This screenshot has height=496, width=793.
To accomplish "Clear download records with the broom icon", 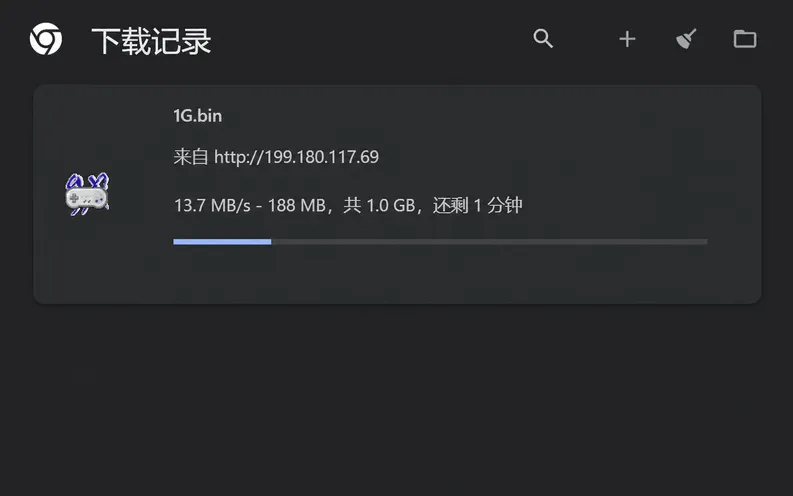I will pyautogui.click(x=686, y=39).
